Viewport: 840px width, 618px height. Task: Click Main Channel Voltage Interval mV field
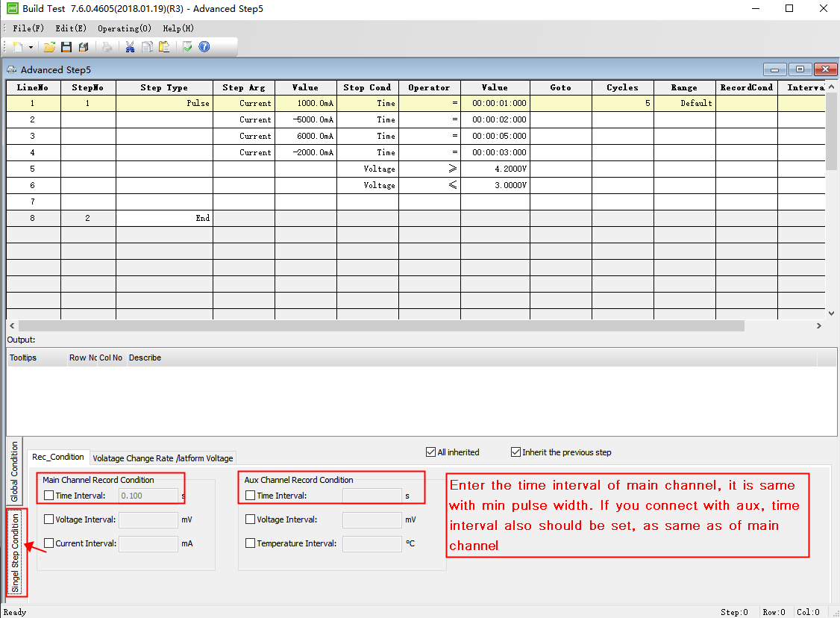click(x=148, y=519)
